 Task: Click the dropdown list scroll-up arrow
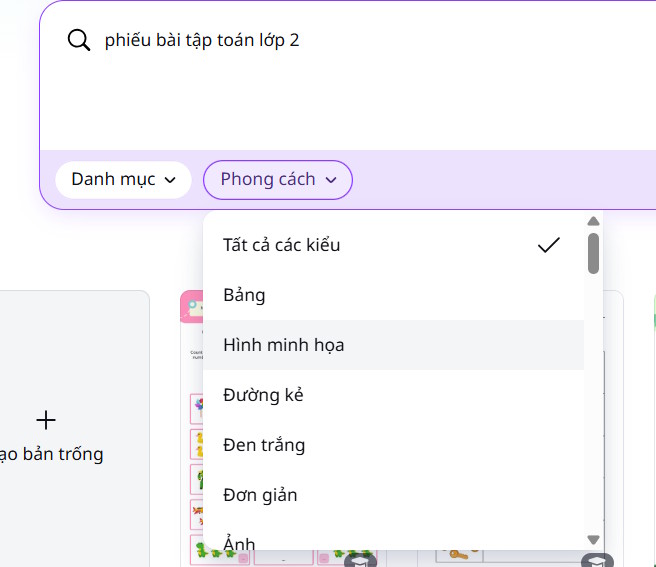(x=593, y=221)
